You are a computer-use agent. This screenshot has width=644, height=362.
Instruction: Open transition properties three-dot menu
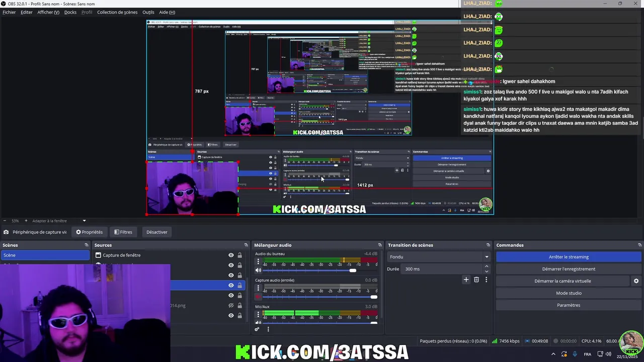tap(486, 280)
